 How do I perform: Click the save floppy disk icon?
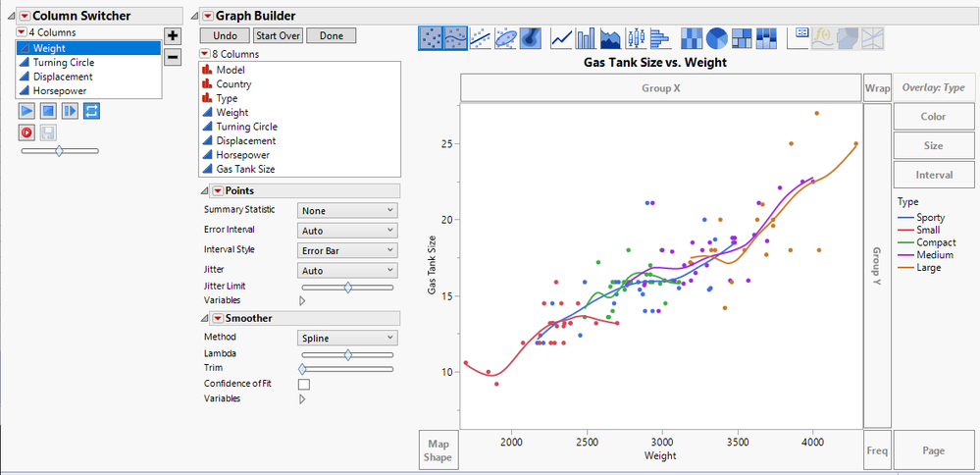pos(47,132)
